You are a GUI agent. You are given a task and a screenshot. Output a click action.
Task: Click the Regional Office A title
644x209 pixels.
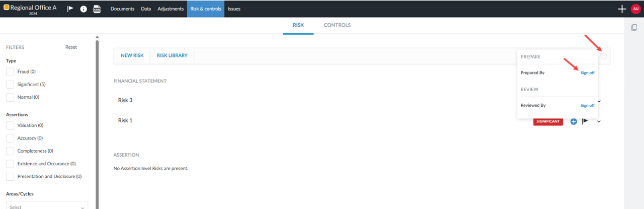tap(33, 8)
